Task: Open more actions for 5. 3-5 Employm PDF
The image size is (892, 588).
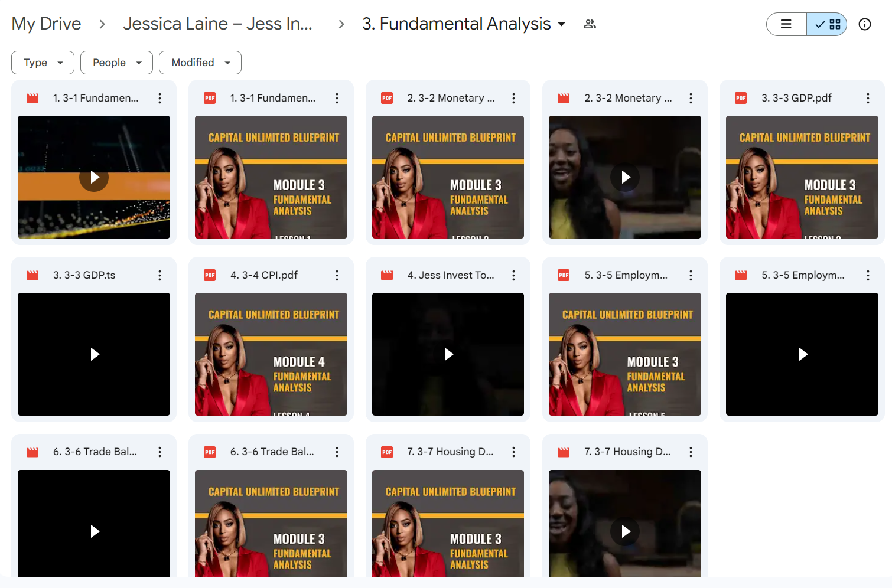Action: coord(691,275)
